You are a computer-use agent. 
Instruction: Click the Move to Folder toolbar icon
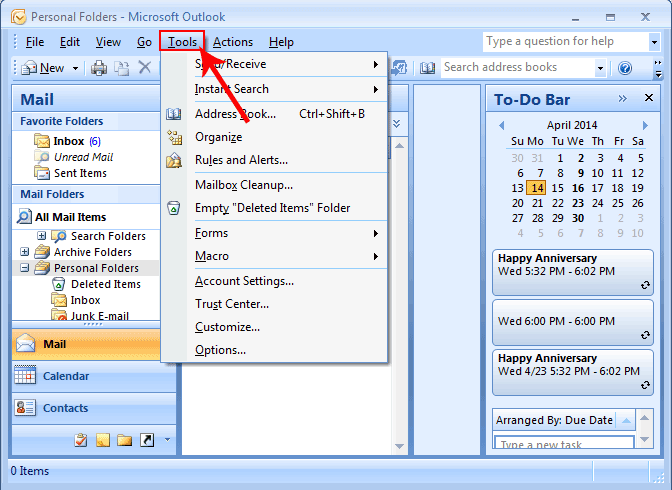pyautogui.click(x=122, y=68)
